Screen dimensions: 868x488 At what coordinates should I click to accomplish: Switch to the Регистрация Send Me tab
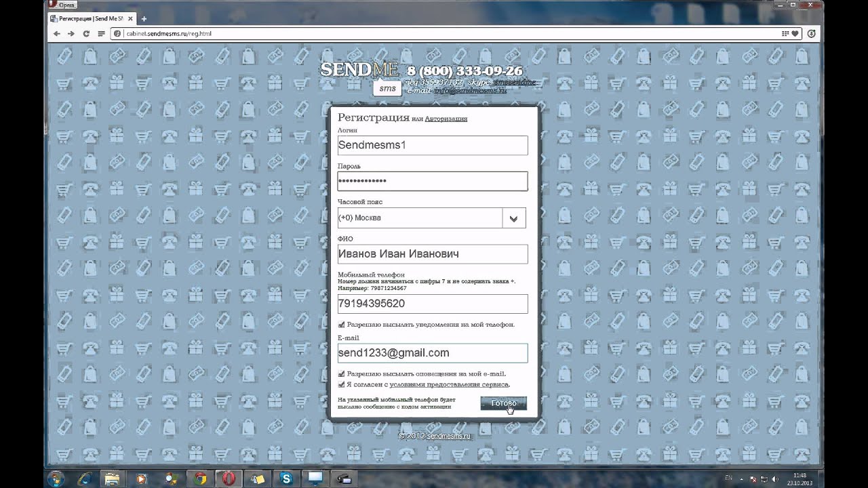[91, 18]
